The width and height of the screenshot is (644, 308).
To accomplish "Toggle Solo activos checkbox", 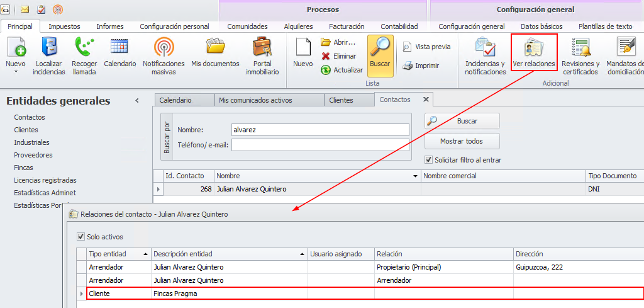I will 80,237.
